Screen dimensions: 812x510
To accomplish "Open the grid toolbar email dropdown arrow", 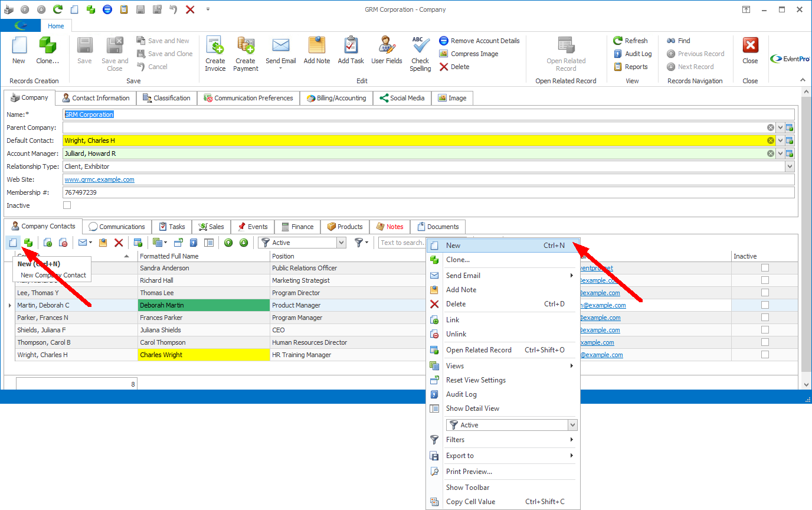I will point(90,243).
